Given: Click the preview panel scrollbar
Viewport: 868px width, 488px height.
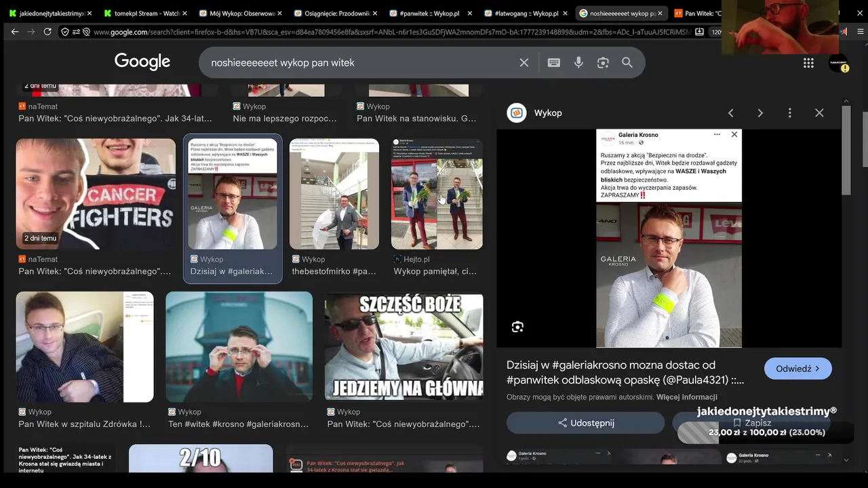Looking at the screenshot, I should pos(846,150).
